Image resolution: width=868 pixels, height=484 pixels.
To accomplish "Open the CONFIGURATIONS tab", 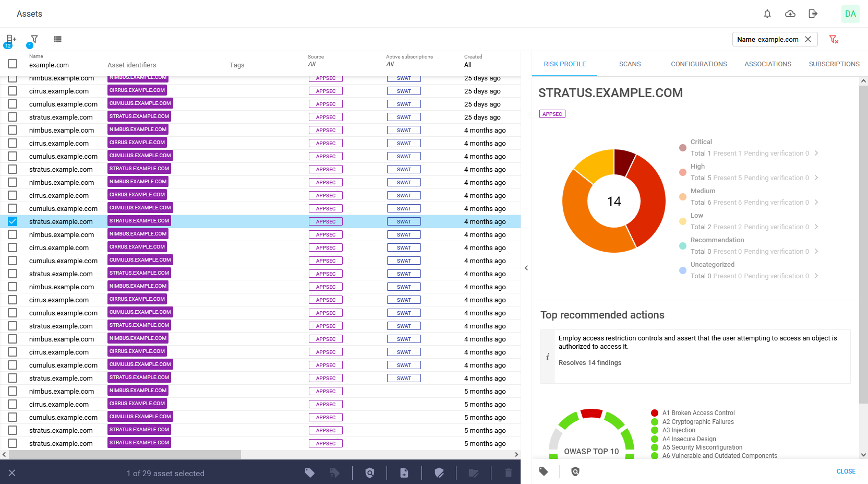I will click(698, 64).
